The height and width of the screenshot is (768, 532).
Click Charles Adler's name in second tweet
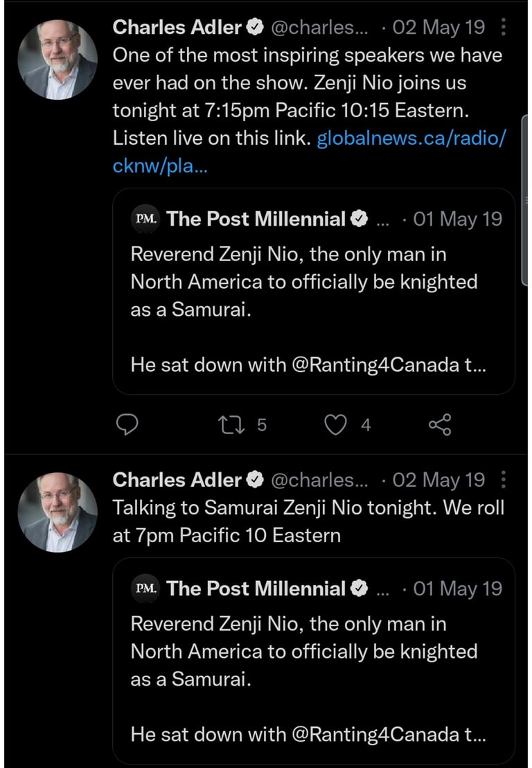coord(177,479)
